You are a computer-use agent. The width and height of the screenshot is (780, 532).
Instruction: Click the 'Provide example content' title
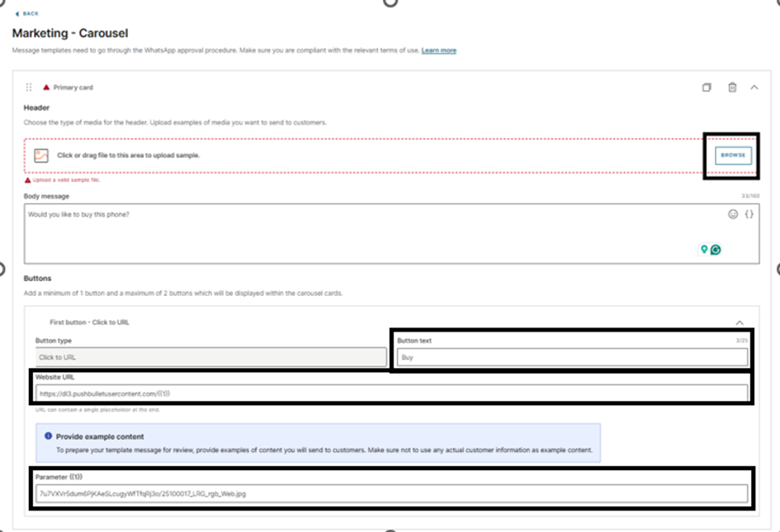tap(100, 436)
